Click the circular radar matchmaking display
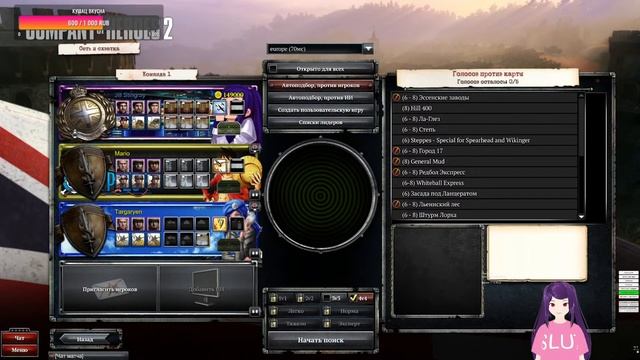The height and width of the screenshot is (360, 640). pos(321,195)
